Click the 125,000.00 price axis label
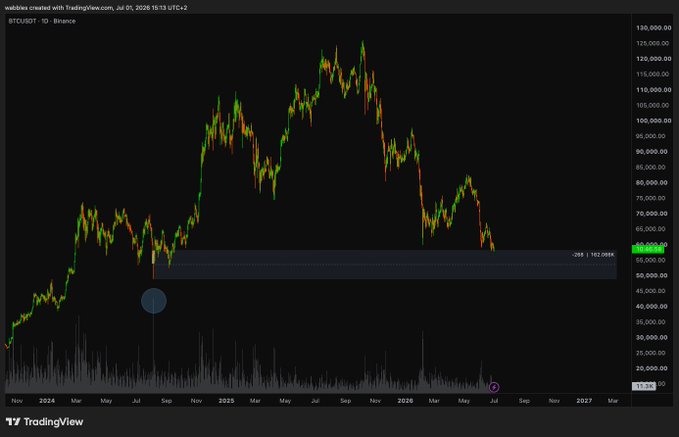Image resolution: width=679 pixels, height=437 pixels. pyautogui.click(x=653, y=43)
